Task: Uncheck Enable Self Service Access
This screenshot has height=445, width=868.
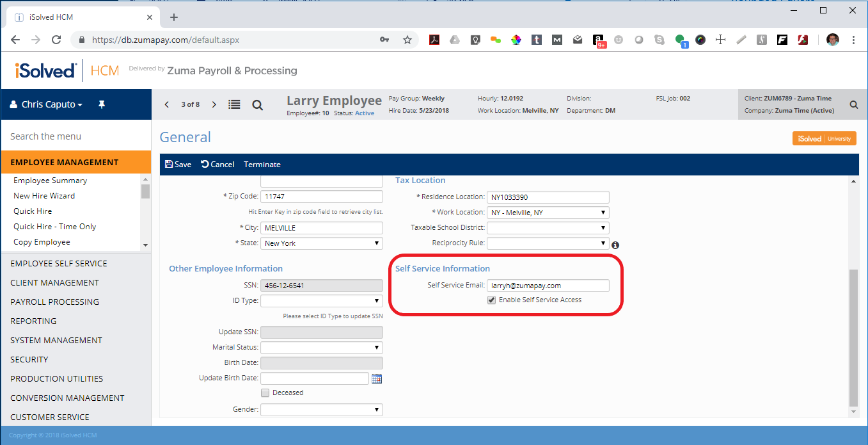Action: click(491, 300)
